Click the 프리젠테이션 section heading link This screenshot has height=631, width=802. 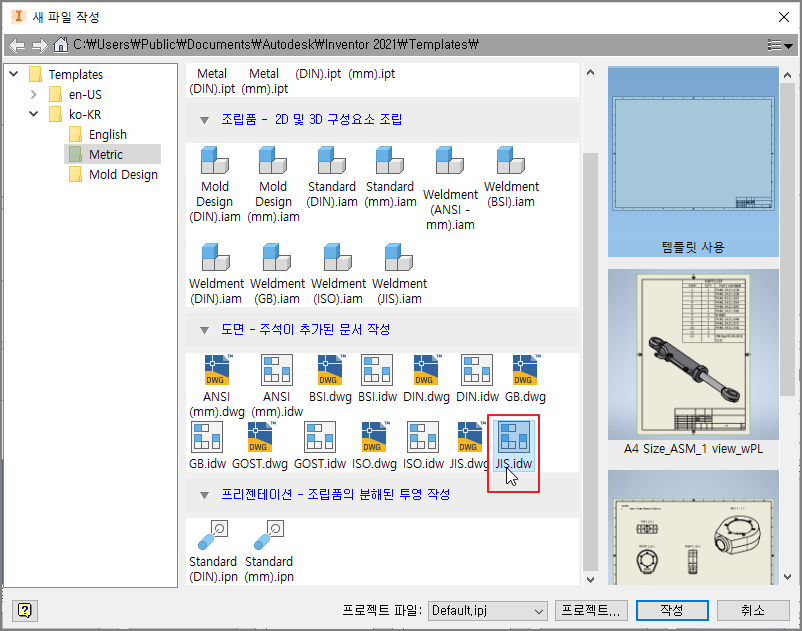[x=336, y=494]
